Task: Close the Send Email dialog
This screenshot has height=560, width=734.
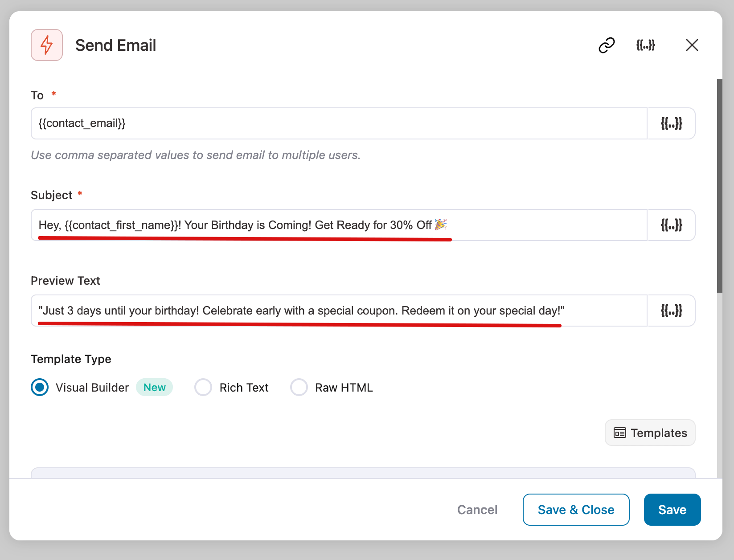Action: coord(692,45)
